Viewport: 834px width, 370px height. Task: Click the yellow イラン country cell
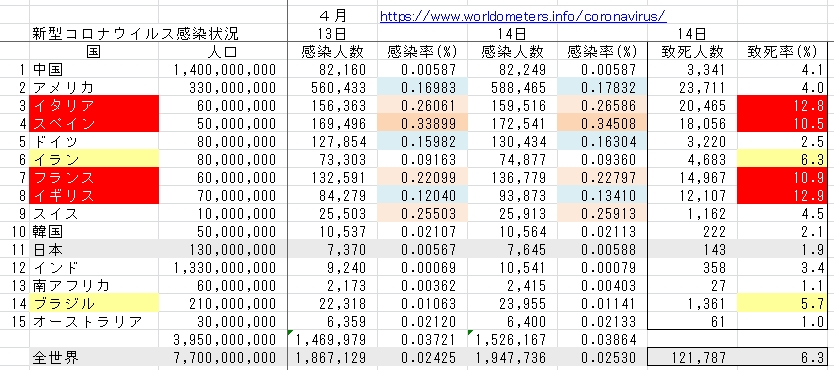tap(94, 159)
